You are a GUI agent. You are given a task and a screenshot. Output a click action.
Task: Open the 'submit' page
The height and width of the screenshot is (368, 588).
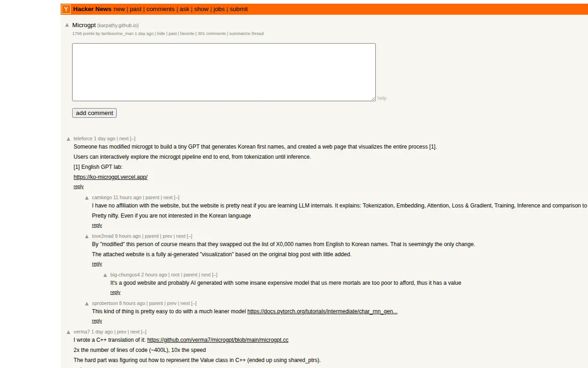(x=239, y=9)
